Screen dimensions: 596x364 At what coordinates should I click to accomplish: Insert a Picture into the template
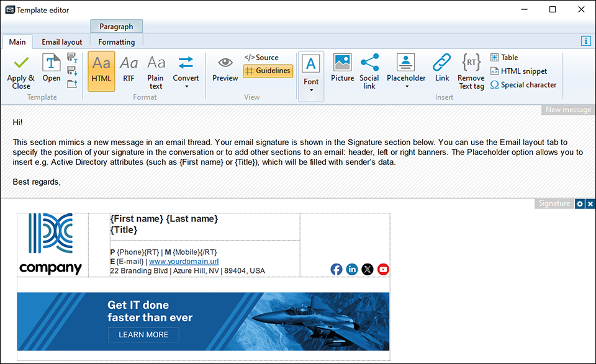[x=342, y=69]
